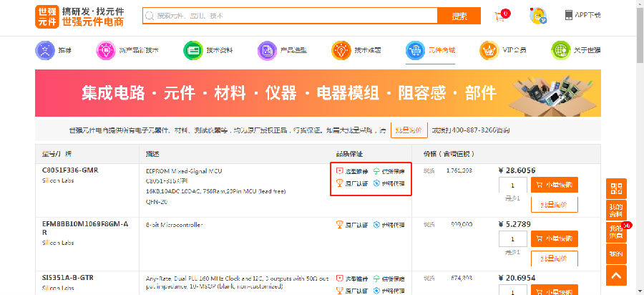Click 小单快购 for the EFM8BB10M1069F8GM-AR

(555, 238)
